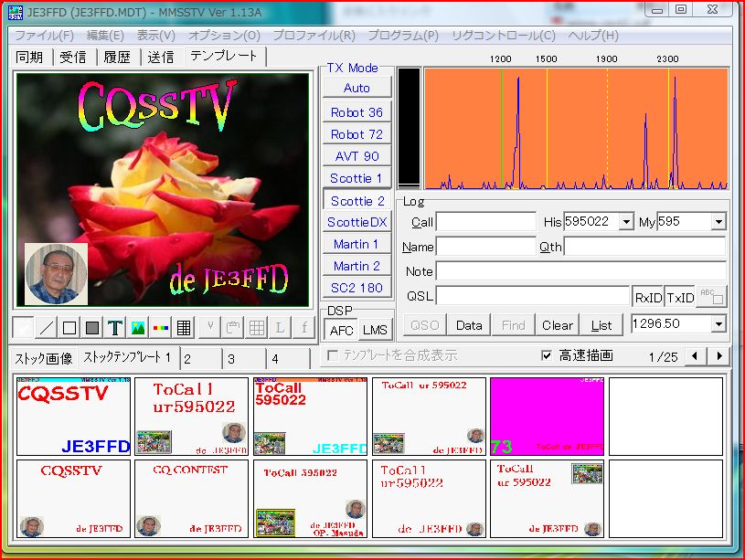Open the オプション(O) menu
This screenshot has height=560, width=745.
pos(224,36)
